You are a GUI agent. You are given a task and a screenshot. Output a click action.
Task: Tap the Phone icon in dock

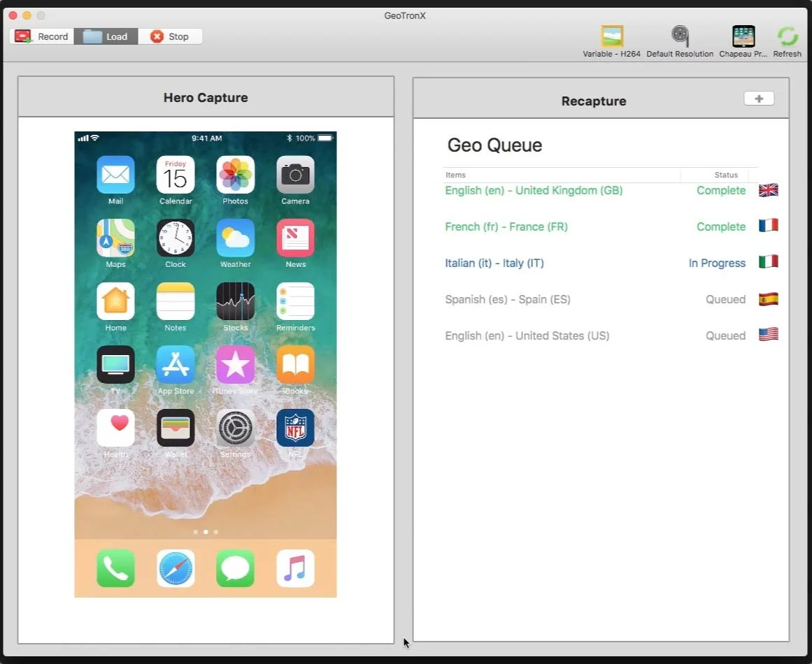point(115,568)
